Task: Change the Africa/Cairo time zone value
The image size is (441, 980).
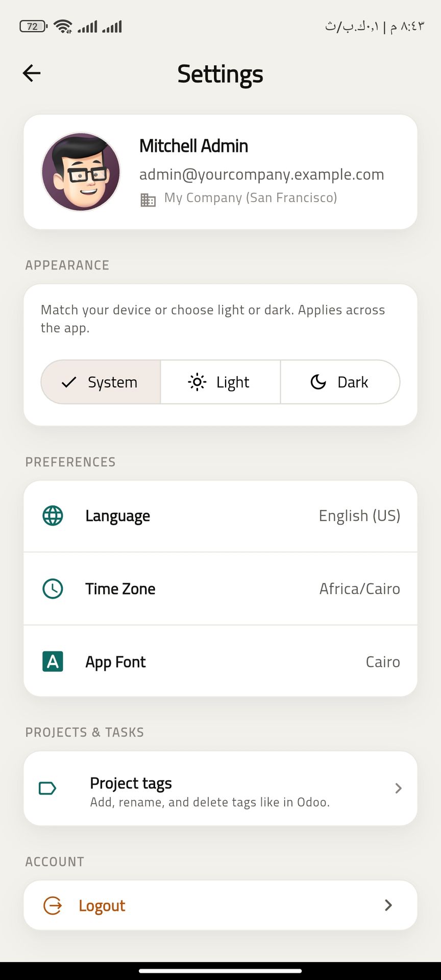Action: click(359, 589)
